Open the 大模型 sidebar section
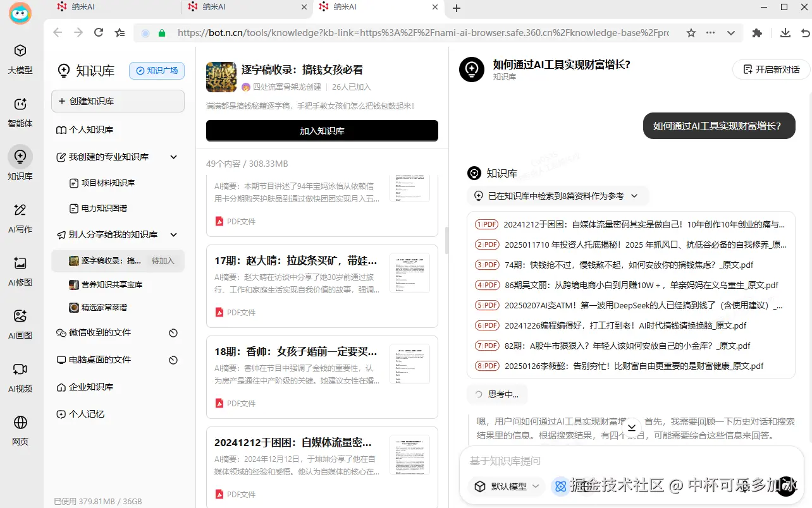This screenshot has height=508, width=812. 20,59
